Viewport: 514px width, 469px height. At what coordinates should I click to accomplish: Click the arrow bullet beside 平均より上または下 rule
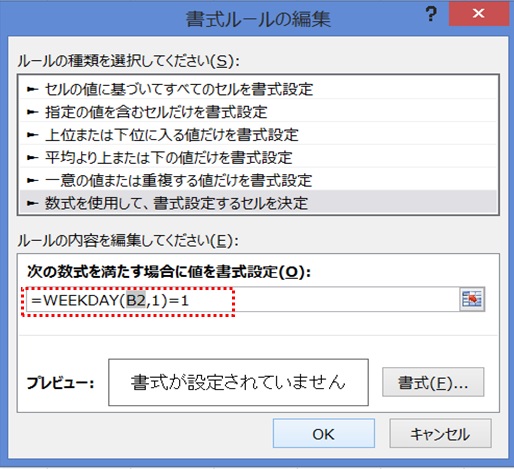pos(32,157)
